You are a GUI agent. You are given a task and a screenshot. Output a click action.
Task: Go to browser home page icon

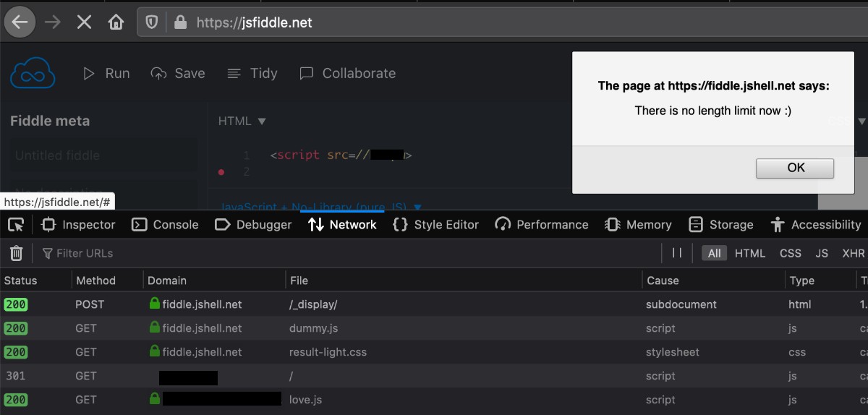click(116, 22)
